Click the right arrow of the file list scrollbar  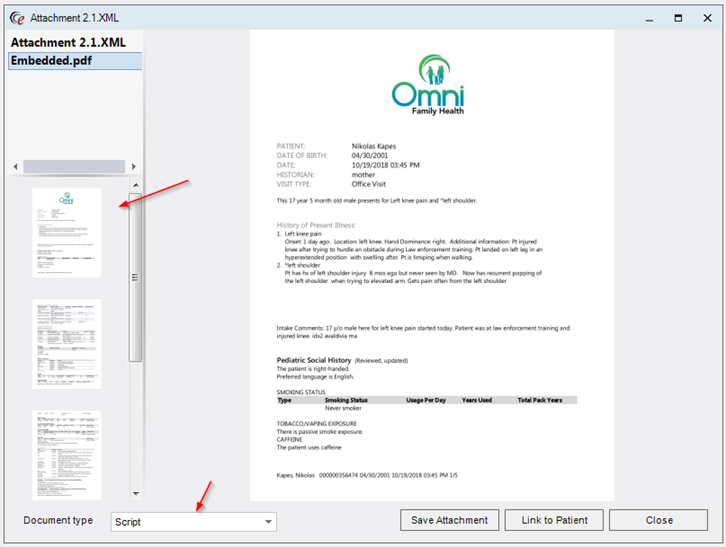click(x=134, y=166)
